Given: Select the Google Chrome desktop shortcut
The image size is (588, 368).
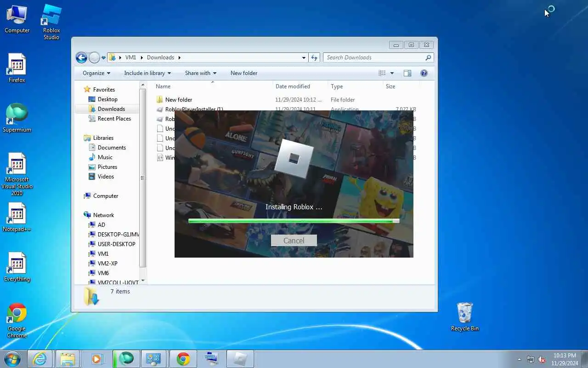Looking at the screenshot, I should tap(17, 320).
